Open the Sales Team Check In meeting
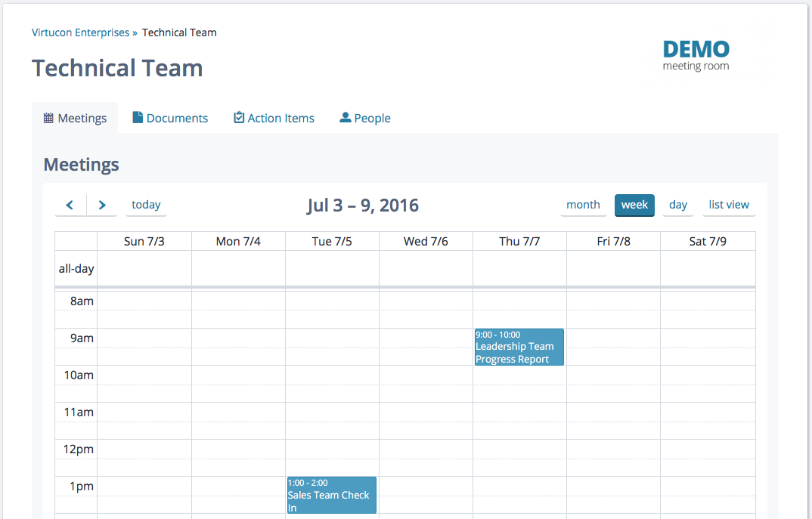 tap(331, 495)
